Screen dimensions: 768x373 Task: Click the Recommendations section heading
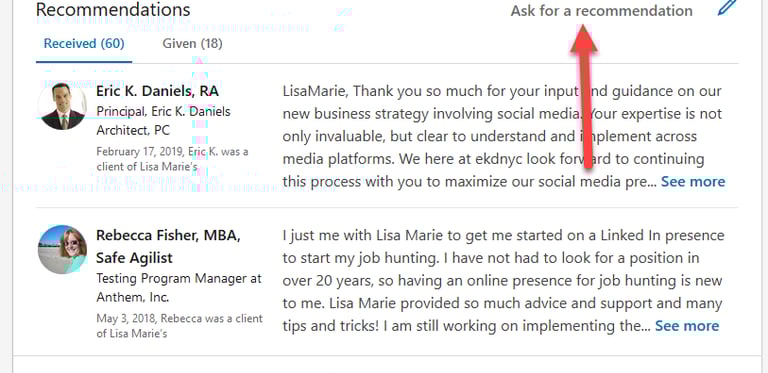tap(113, 9)
